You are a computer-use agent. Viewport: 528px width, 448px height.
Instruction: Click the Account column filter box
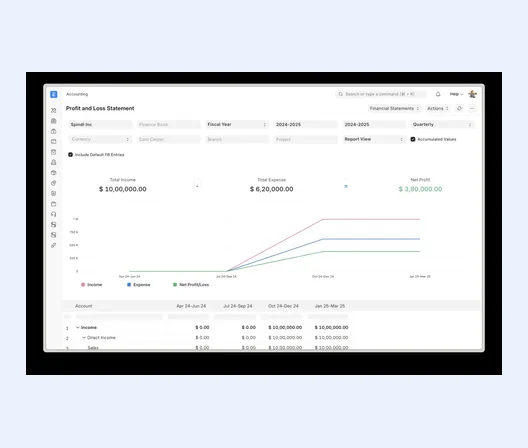point(119,317)
